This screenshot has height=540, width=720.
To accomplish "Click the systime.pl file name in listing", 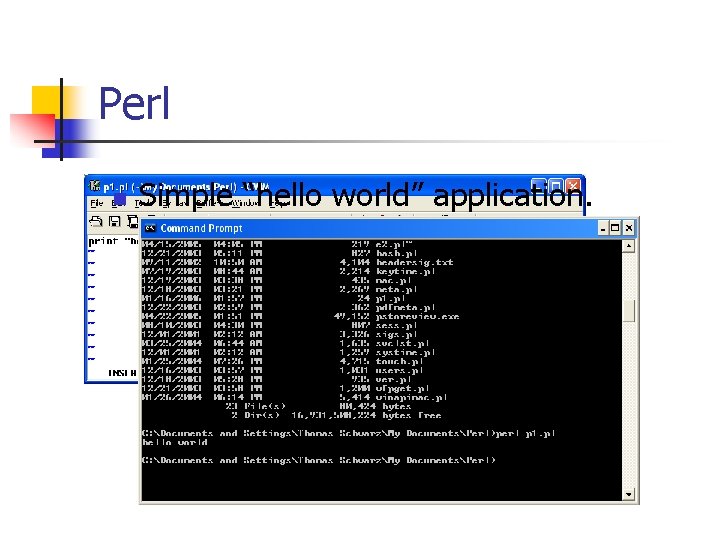I will pyautogui.click(x=405, y=352).
